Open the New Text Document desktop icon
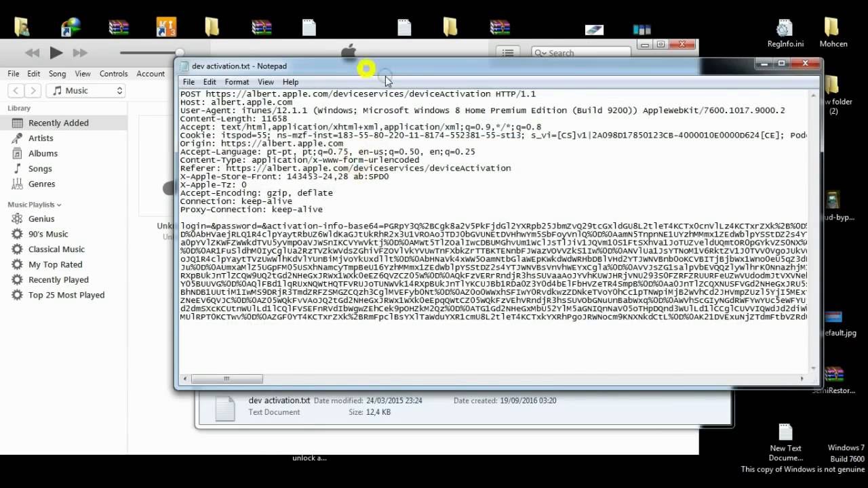Screen dimensions: 868x488 click(x=785, y=443)
